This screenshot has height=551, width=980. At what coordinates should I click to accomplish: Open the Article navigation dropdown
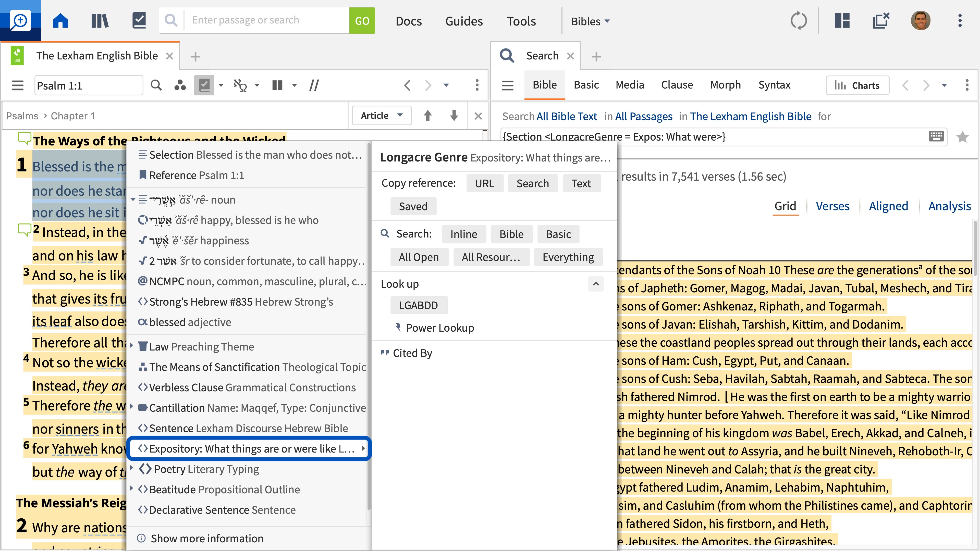[x=382, y=116]
